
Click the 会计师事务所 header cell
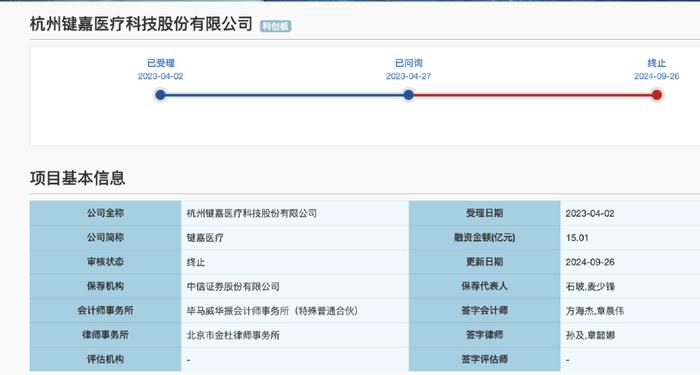pyautogui.click(x=105, y=311)
